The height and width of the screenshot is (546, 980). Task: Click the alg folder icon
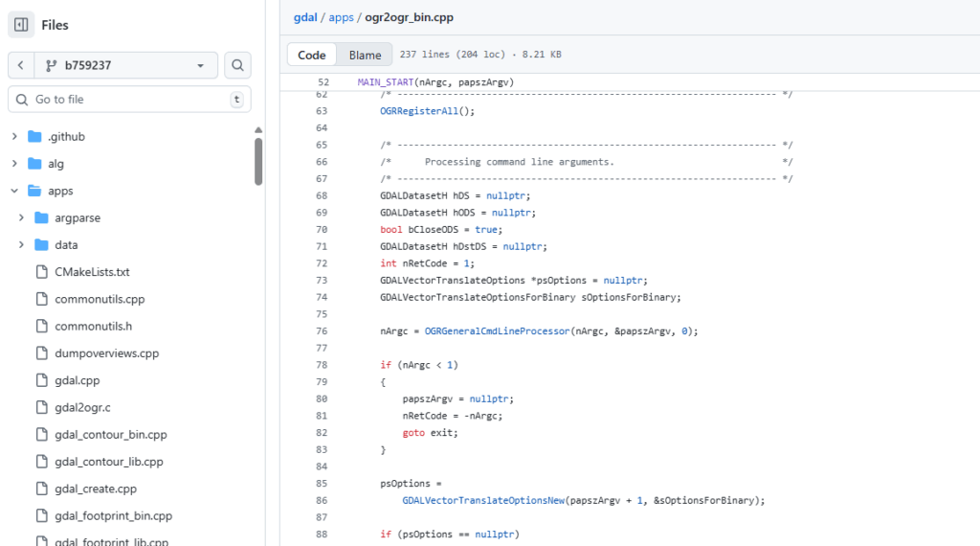(x=35, y=164)
